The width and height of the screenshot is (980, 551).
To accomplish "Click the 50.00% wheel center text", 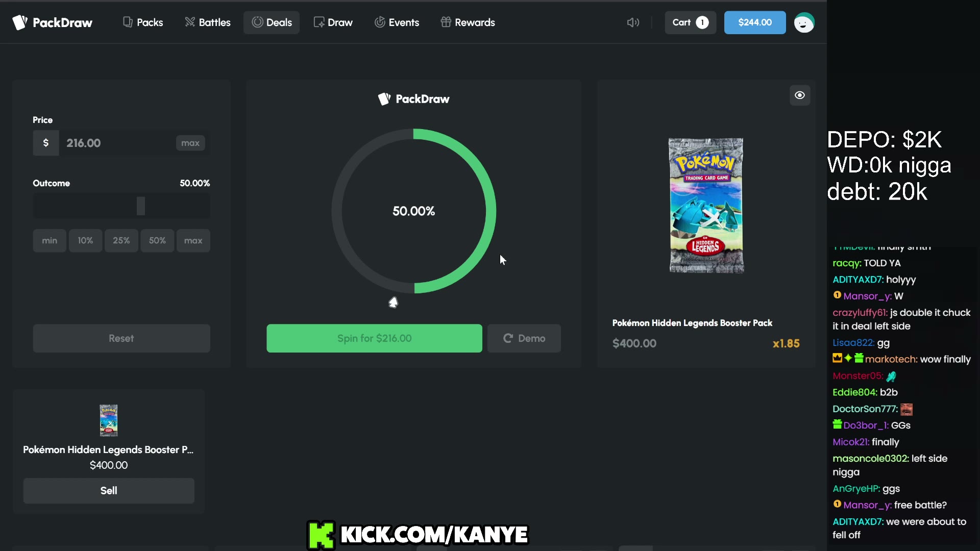I will coord(414,211).
